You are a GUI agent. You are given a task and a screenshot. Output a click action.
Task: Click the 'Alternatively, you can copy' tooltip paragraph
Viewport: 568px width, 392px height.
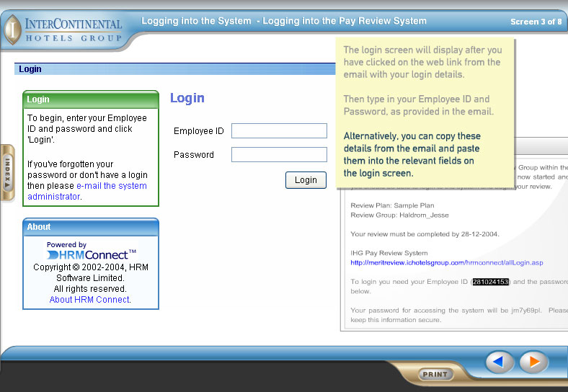click(x=412, y=155)
